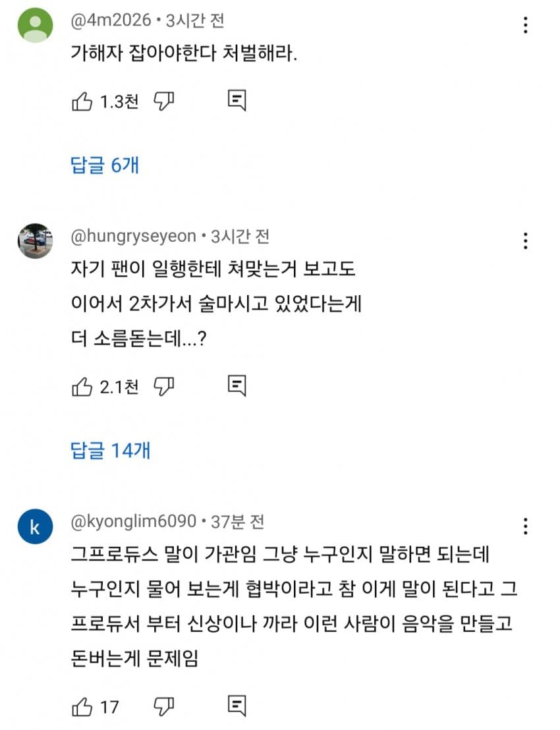
Task: Like the comment by @hungryseyeon
Action: pos(82,387)
